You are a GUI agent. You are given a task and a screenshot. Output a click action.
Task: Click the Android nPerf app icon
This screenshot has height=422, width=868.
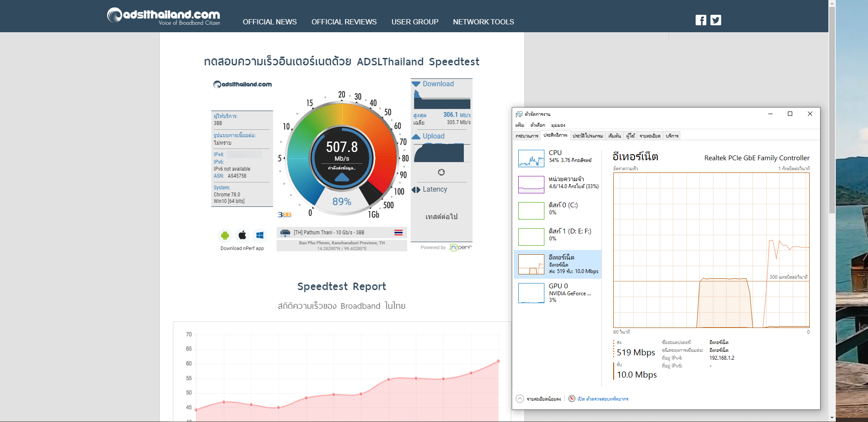pos(225,236)
